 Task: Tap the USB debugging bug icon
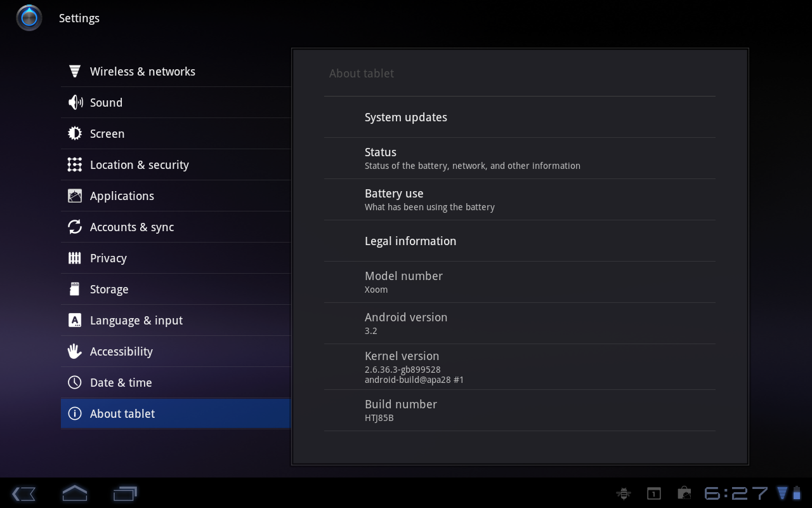point(624,493)
